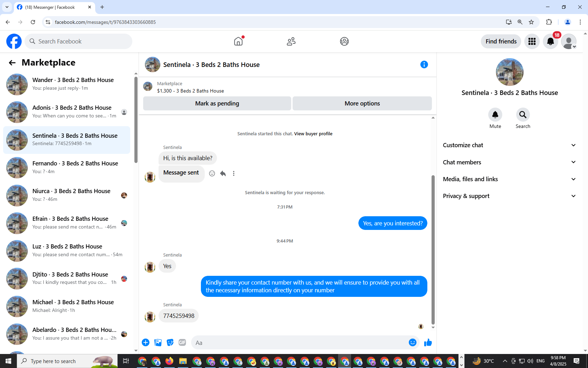This screenshot has width=588, height=368.
Task: Open Windows notification center
Action: tap(576, 361)
